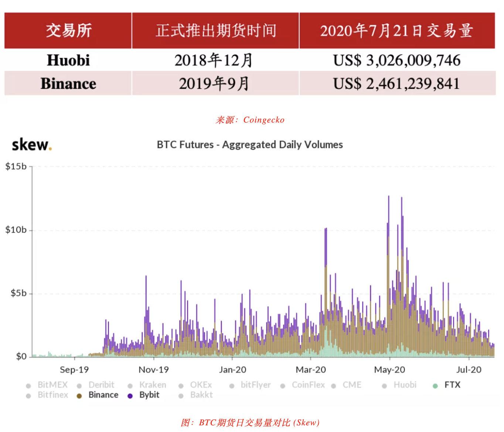Screen dimensions: 504x432
Task: Click the BTC期货日交易量对比 (Skew) caption
Action: [x=250, y=423]
